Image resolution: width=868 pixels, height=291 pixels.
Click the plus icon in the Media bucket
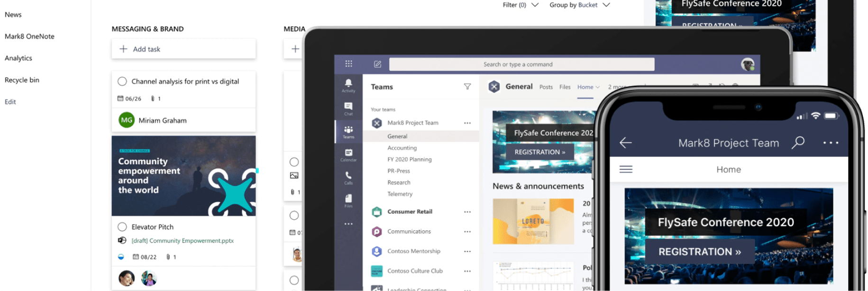(295, 49)
